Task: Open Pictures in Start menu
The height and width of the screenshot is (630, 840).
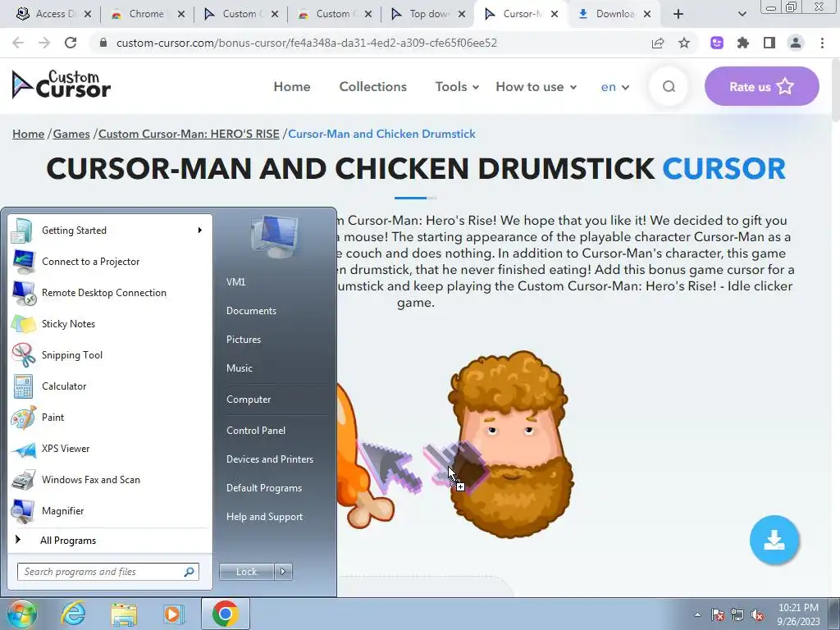Action: (244, 340)
